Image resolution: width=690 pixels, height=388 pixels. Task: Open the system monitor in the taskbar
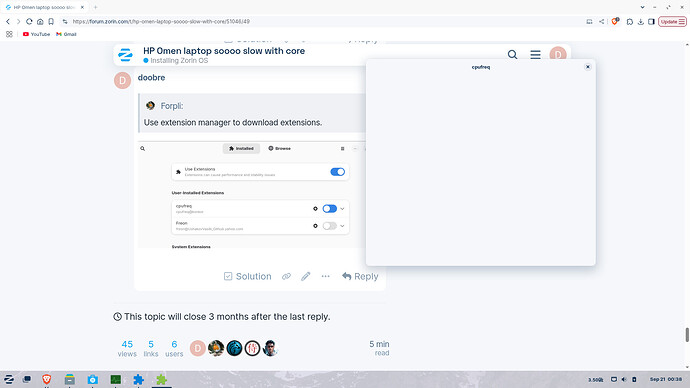116,379
